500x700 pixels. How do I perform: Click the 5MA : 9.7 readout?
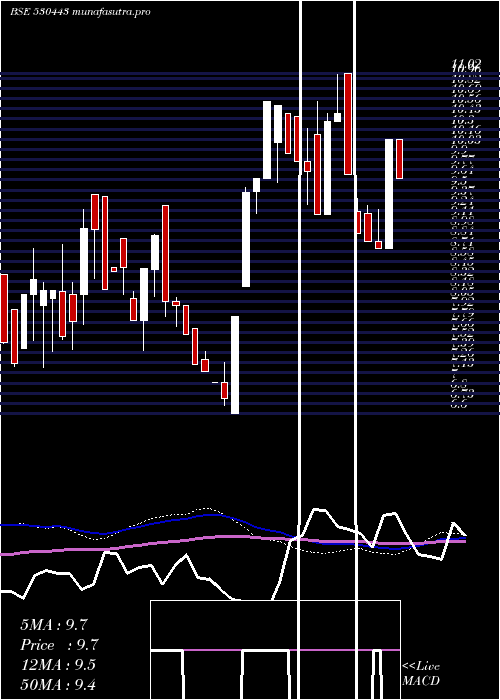pos(54,625)
